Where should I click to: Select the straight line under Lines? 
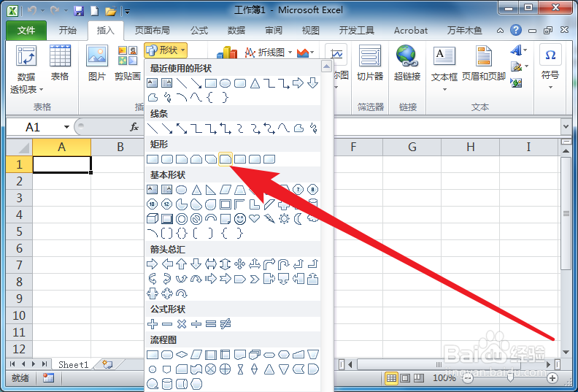[153, 128]
